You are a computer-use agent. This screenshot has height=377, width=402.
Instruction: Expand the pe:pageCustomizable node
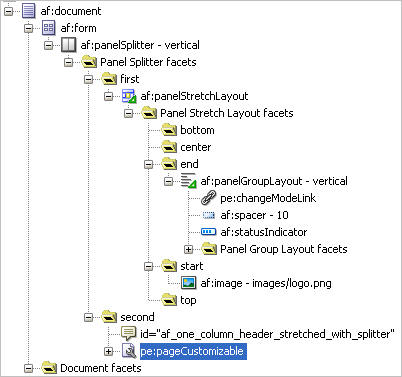pos(109,351)
